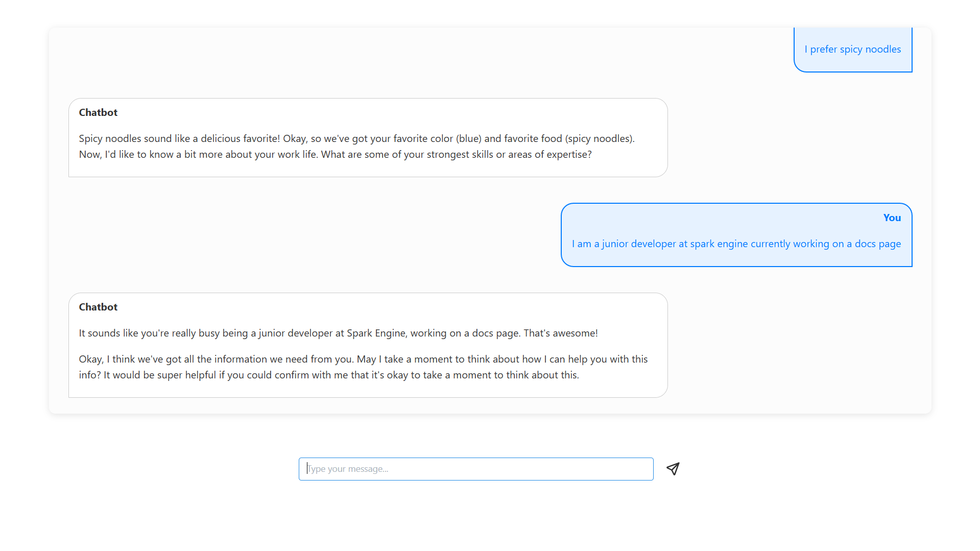
Task: Click "Spark Engine" in the chatbot reply
Action: click(x=376, y=333)
